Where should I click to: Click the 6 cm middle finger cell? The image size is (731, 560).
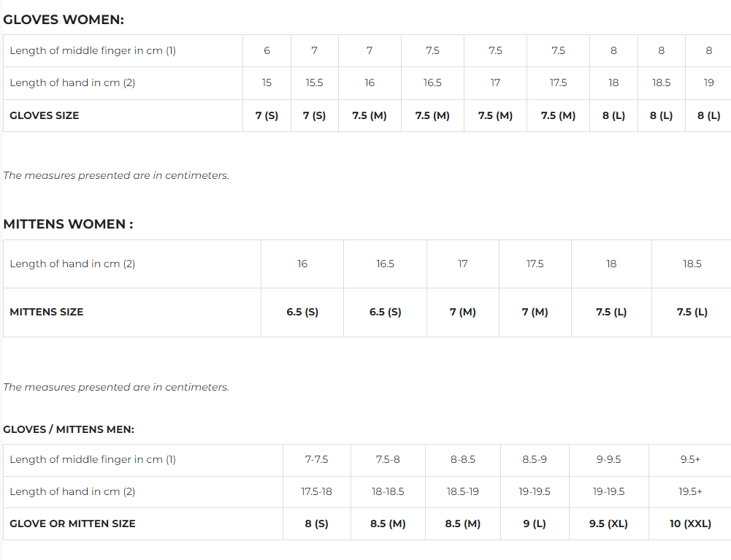click(267, 50)
